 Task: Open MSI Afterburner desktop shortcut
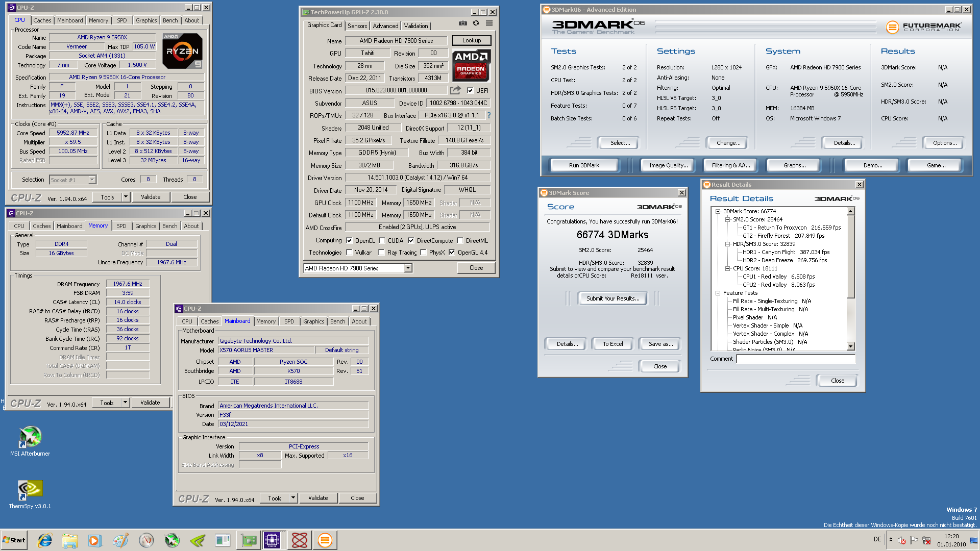click(x=30, y=441)
